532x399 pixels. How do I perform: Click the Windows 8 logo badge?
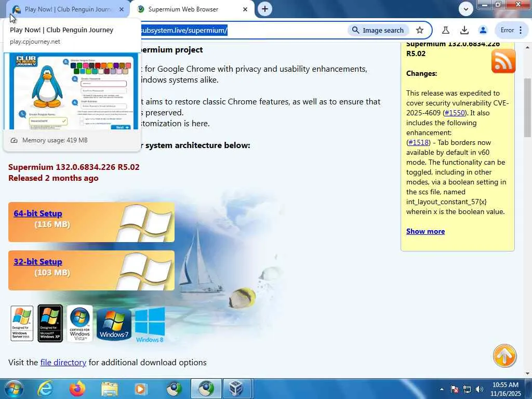pyautogui.click(x=150, y=325)
